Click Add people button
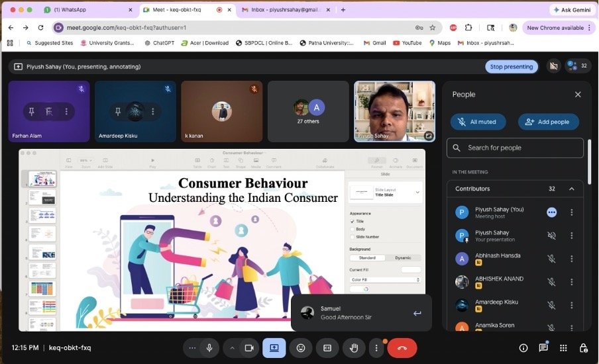599x364 pixels. (548, 122)
